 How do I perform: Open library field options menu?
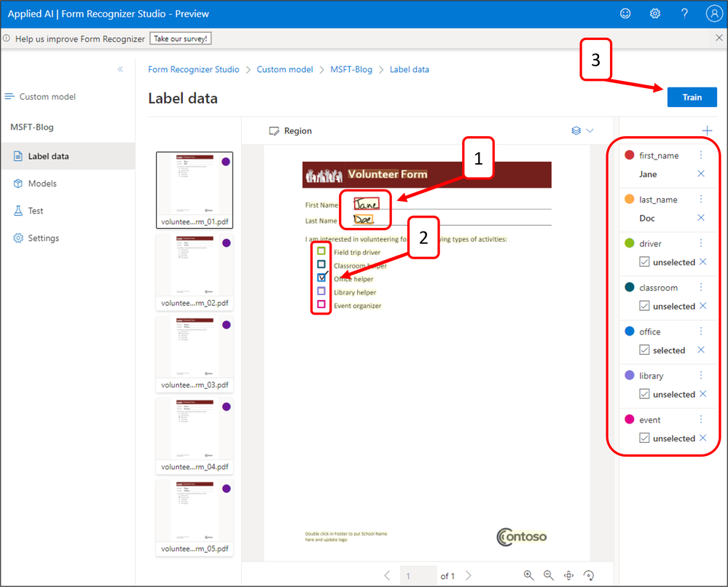click(x=701, y=375)
